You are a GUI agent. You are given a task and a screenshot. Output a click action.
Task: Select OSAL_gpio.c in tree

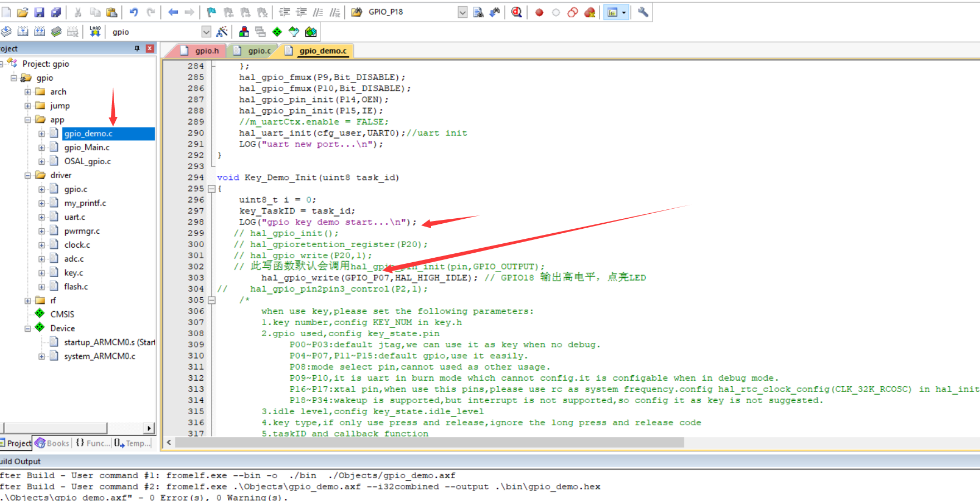click(87, 161)
